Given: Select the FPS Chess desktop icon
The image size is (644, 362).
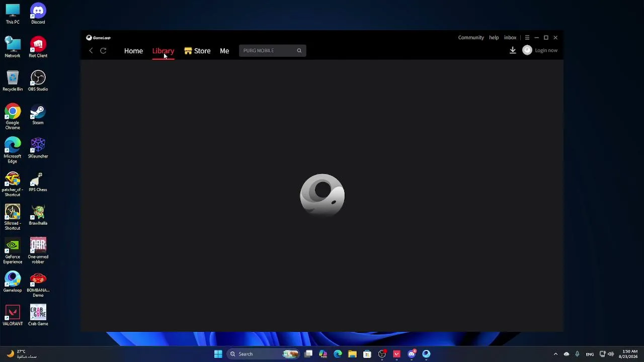Looking at the screenshot, I should coord(38,182).
